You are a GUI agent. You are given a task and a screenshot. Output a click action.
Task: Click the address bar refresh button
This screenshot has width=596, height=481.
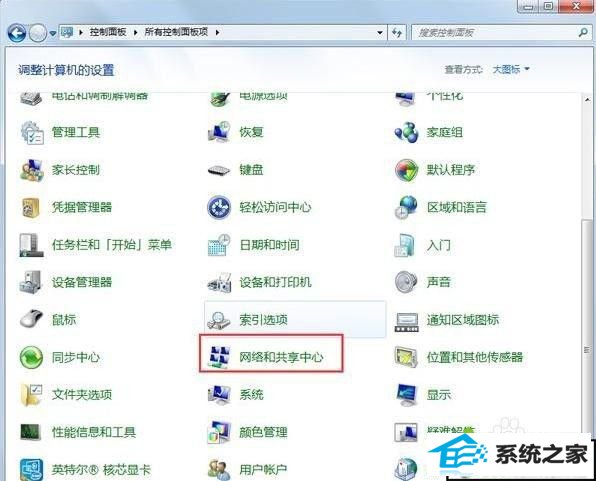(397, 33)
